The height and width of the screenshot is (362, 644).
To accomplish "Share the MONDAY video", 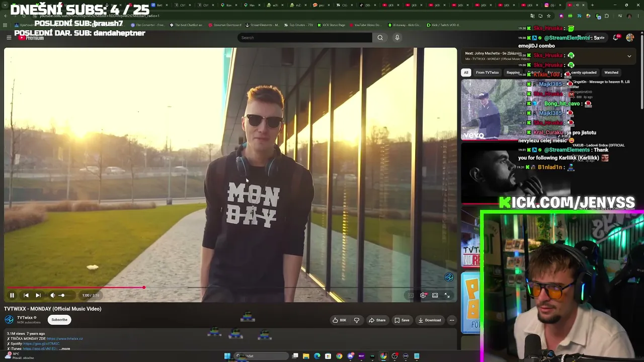I will tap(377, 320).
